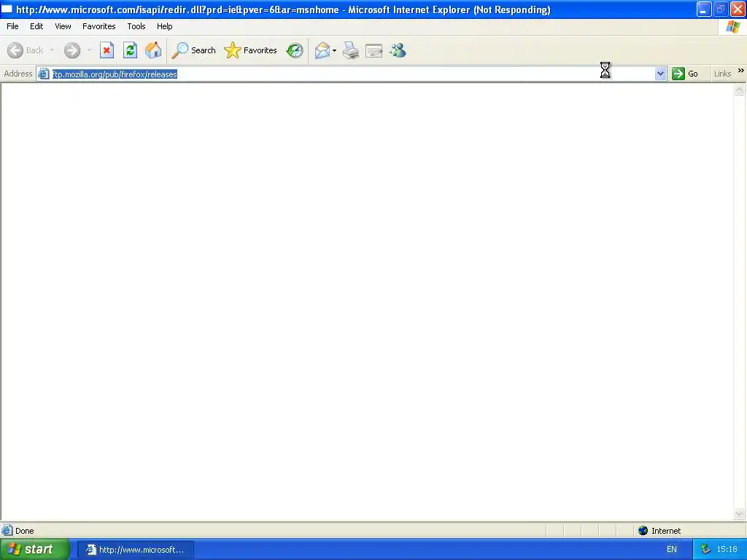Open the View menu
747x560 pixels.
point(63,26)
